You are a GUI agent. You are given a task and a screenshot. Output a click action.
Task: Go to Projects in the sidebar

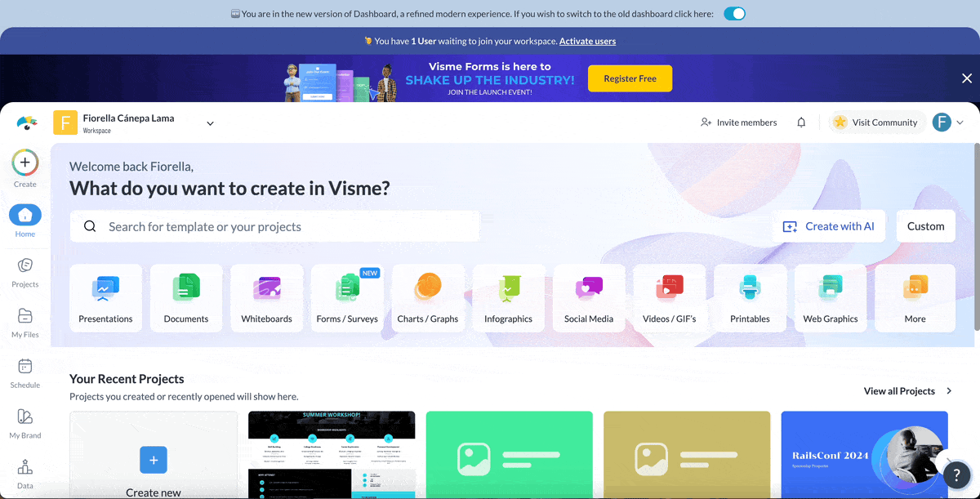(25, 272)
